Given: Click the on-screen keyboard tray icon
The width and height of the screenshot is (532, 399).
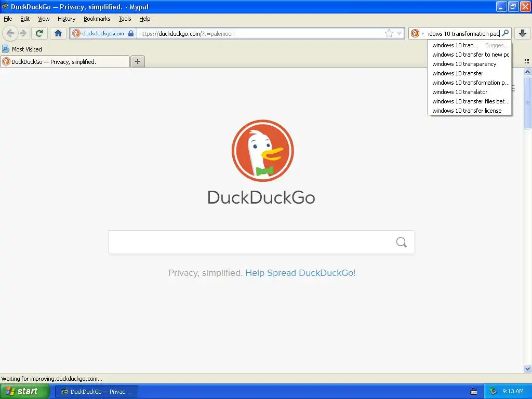Looking at the screenshot, I should click(x=474, y=392).
